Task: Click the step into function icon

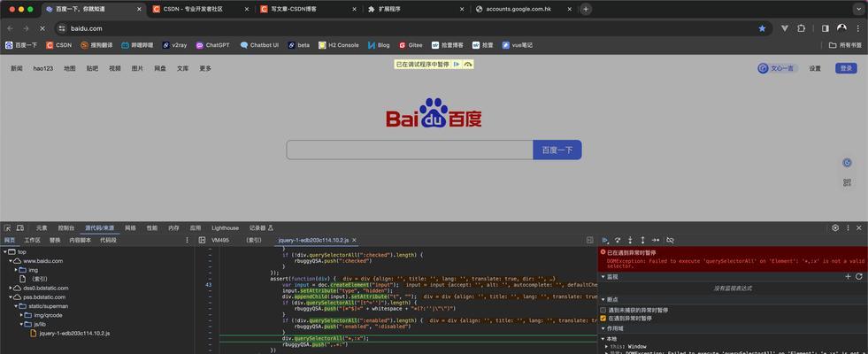Action: (630, 240)
